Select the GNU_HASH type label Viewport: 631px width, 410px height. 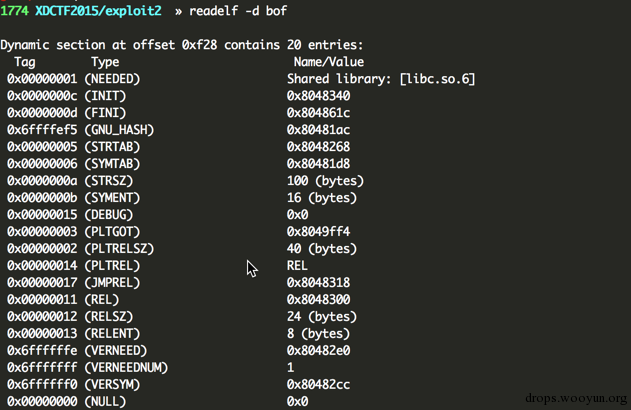(x=119, y=130)
